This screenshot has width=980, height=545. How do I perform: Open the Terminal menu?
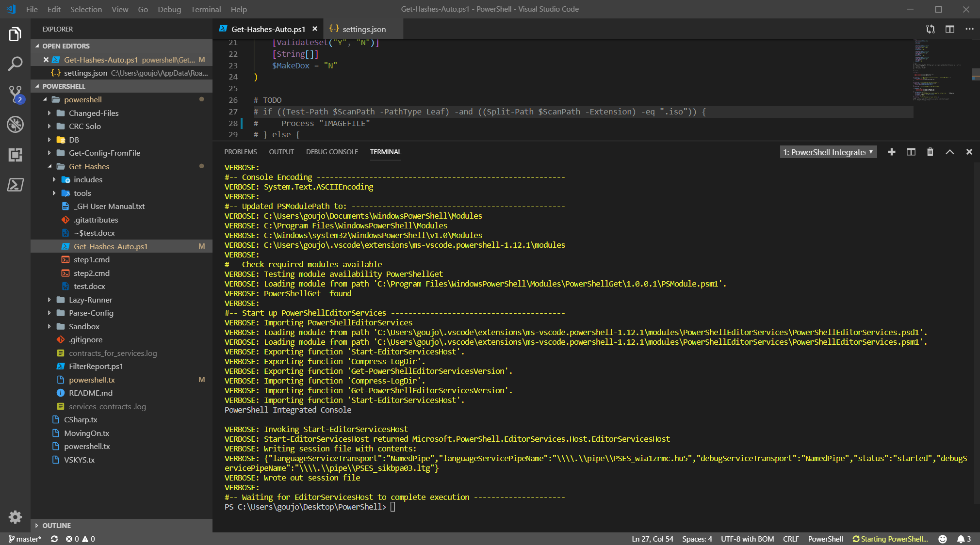(x=206, y=9)
